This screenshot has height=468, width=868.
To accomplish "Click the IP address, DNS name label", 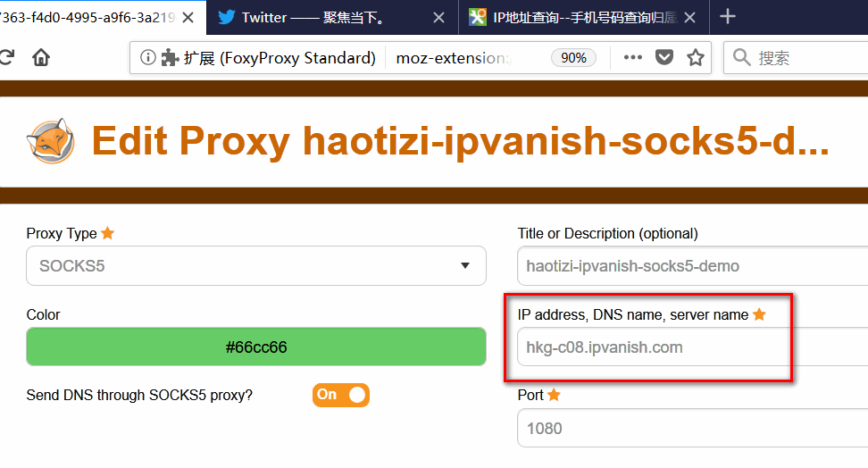I will tap(633, 314).
